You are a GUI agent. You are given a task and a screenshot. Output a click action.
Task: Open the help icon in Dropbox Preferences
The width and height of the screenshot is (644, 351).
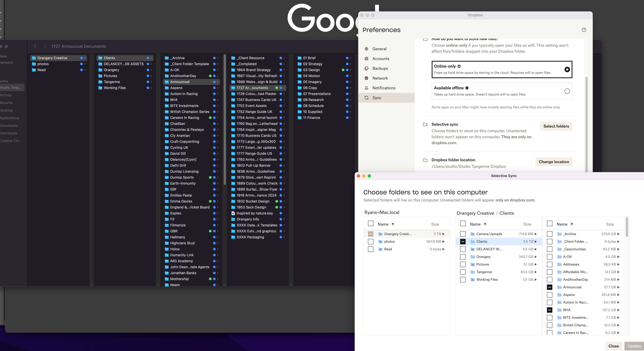(x=584, y=30)
